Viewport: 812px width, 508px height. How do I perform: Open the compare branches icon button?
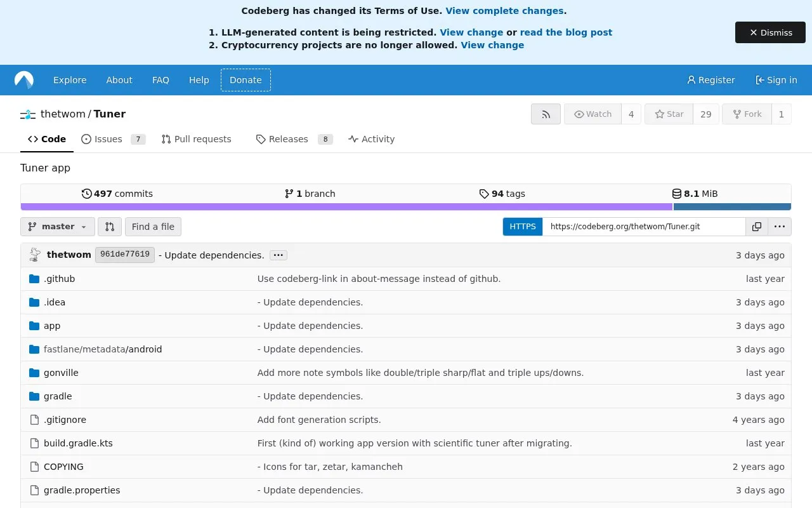(109, 227)
